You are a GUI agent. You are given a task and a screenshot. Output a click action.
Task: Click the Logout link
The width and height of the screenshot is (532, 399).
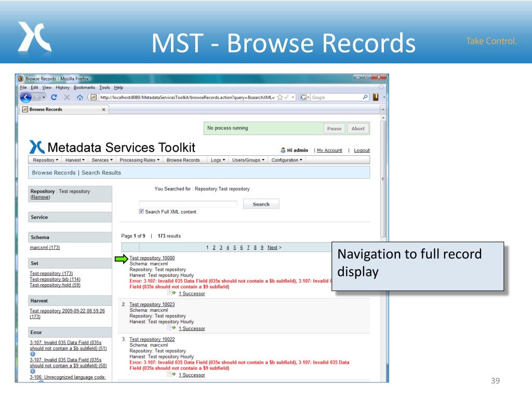362,150
